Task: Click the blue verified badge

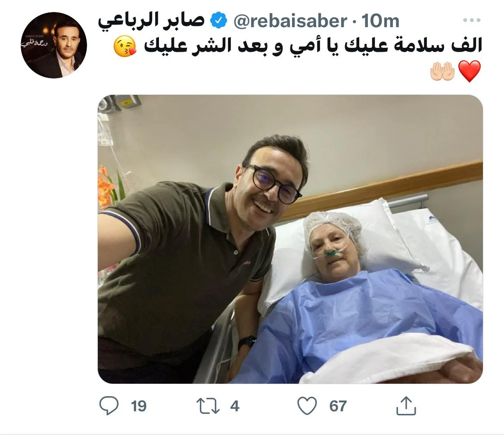Action: point(218,21)
